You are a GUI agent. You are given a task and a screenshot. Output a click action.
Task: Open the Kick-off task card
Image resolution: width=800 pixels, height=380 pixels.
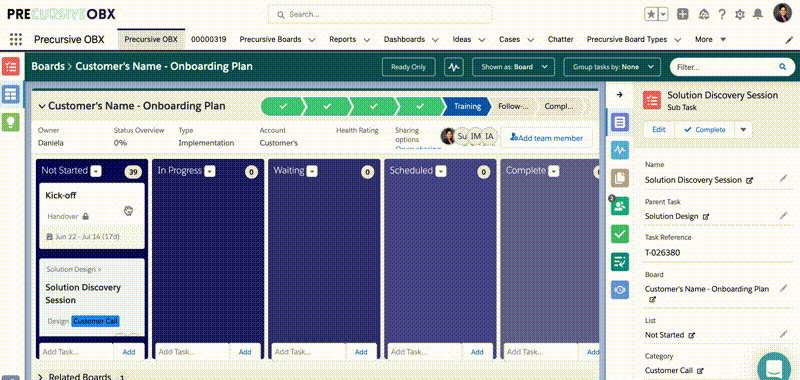click(x=92, y=216)
